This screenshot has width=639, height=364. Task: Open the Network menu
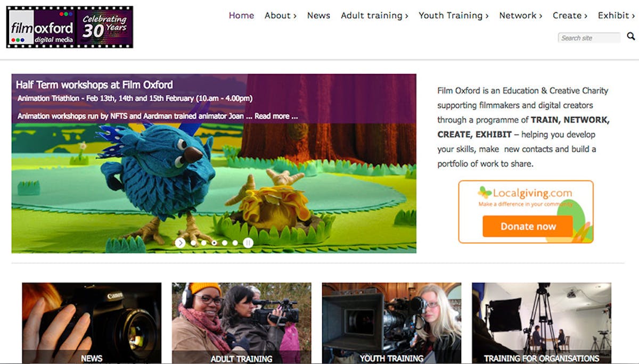pyautogui.click(x=521, y=15)
